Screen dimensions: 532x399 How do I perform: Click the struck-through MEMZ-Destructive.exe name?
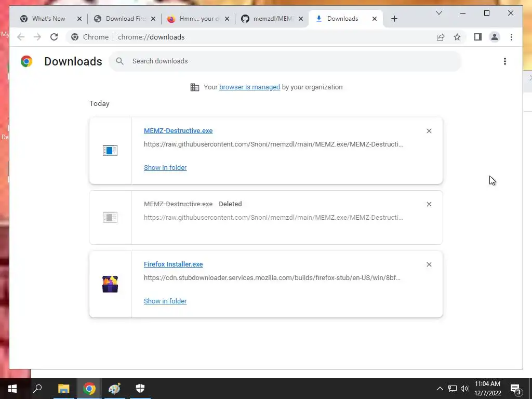[178, 204]
